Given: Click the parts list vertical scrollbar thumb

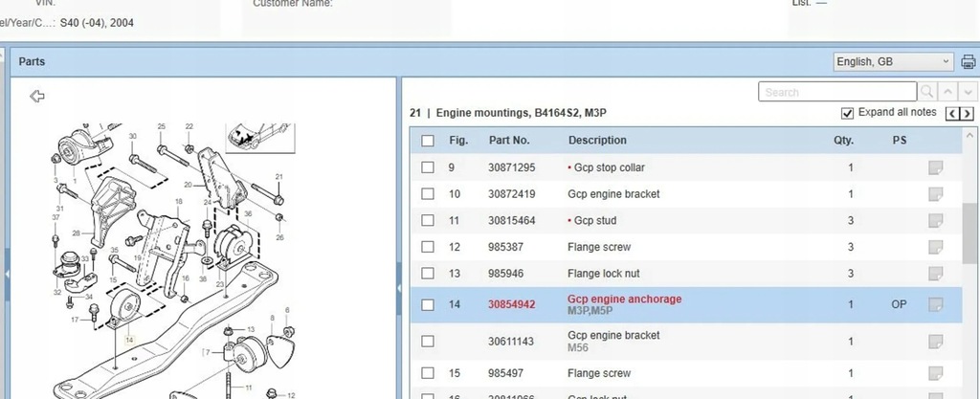Looking at the screenshot, I should [x=969, y=233].
